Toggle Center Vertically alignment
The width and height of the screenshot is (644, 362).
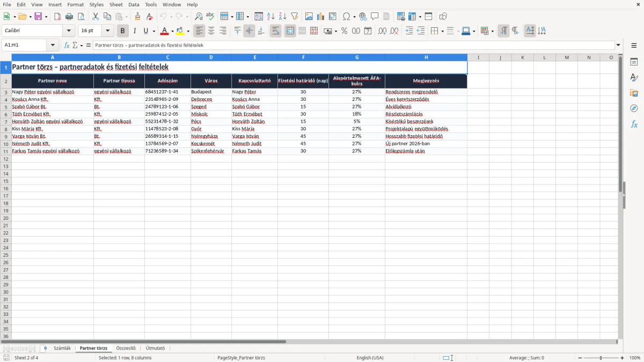click(x=249, y=31)
